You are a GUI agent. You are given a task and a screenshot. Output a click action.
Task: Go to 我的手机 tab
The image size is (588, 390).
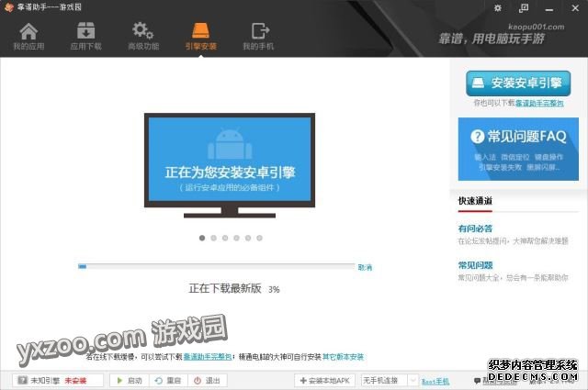258,36
